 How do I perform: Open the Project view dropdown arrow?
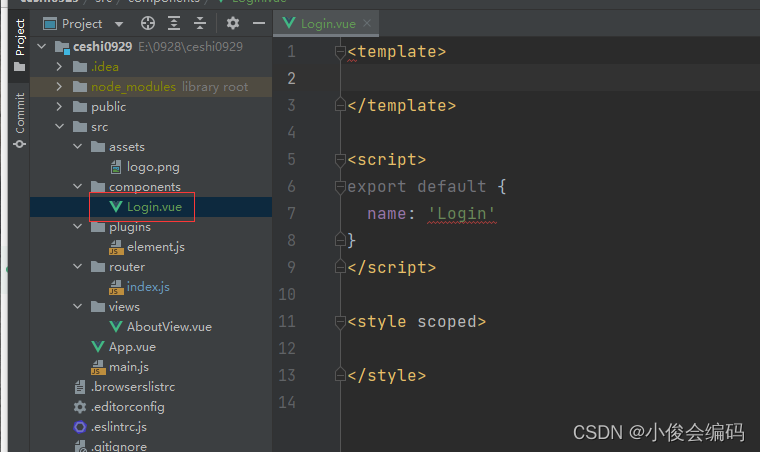coord(119,24)
